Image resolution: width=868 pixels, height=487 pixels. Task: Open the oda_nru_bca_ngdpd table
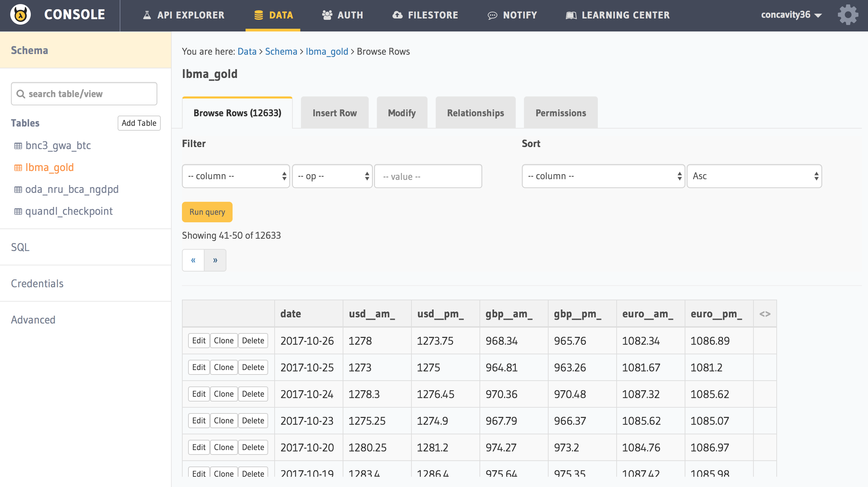tap(72, 189)
